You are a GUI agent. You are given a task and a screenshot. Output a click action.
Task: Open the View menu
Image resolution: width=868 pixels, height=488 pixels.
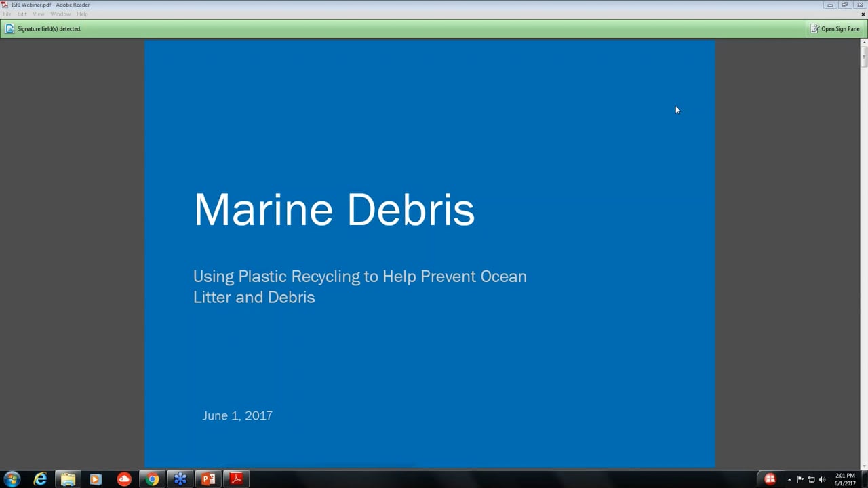39,14
